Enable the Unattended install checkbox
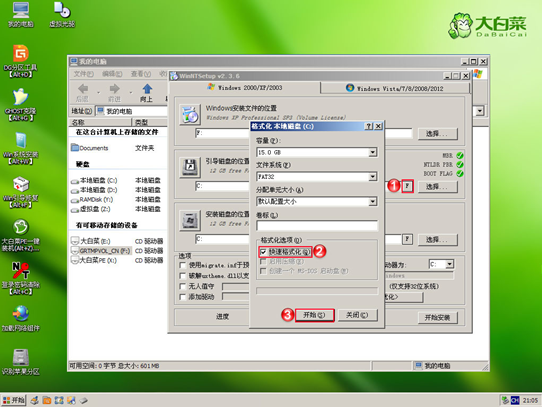 tap(183, 286)
